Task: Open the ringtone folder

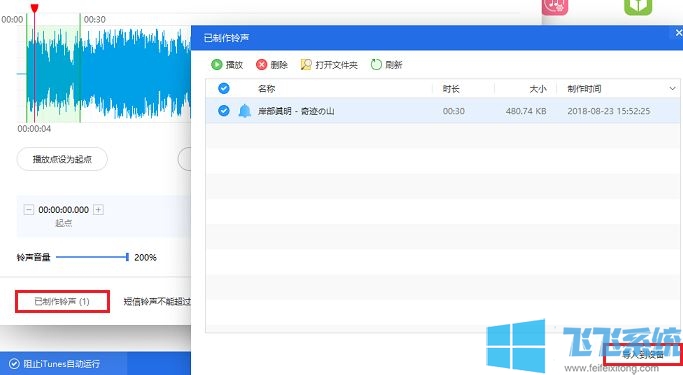Action: pyautogui.click(x=329, y=65)
